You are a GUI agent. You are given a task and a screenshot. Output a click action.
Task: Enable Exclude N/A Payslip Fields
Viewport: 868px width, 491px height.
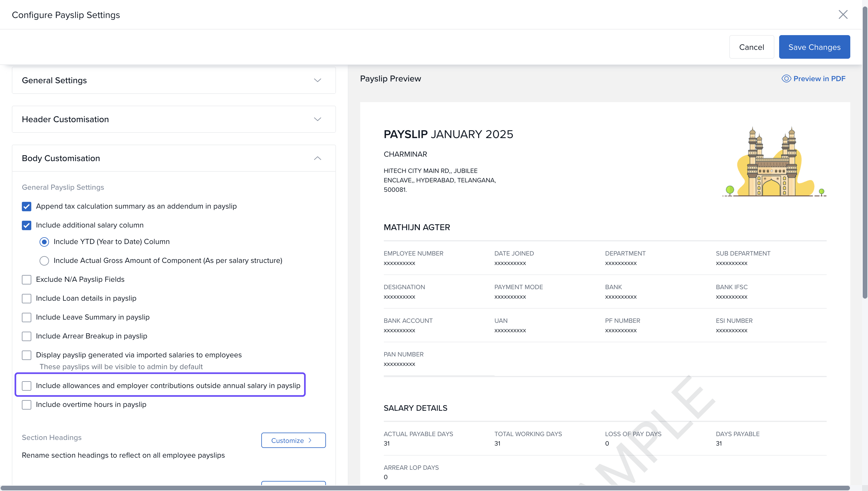click(x=27, y=279)
